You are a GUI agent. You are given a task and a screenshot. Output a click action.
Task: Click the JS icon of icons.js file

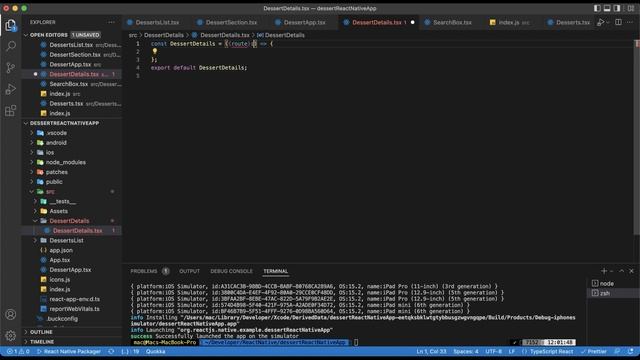[x=43, y=280]
